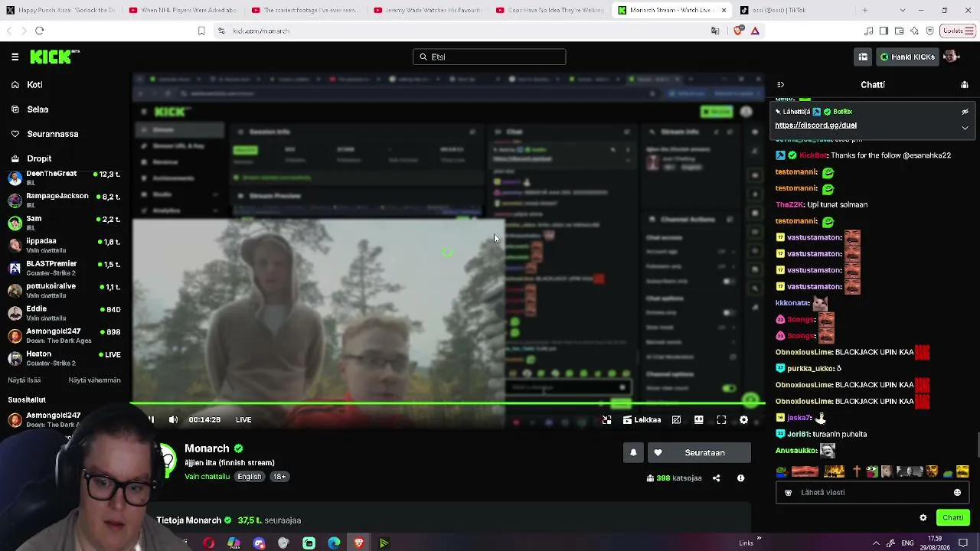Viewport: 980px width, 551px height.
Task: Click Näytä vähemmän to show fewer channels
Action: click(x=94, y=380)
